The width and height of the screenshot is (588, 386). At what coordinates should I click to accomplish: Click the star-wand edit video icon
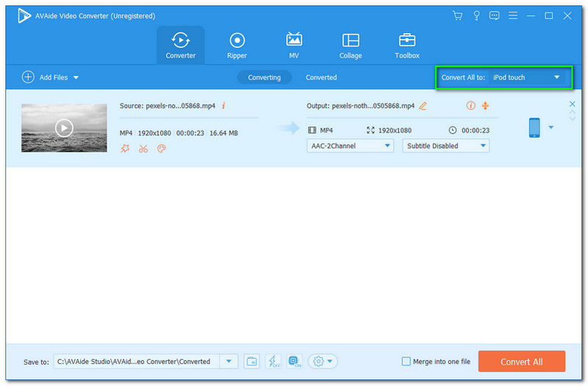click(x=125, y=149)
